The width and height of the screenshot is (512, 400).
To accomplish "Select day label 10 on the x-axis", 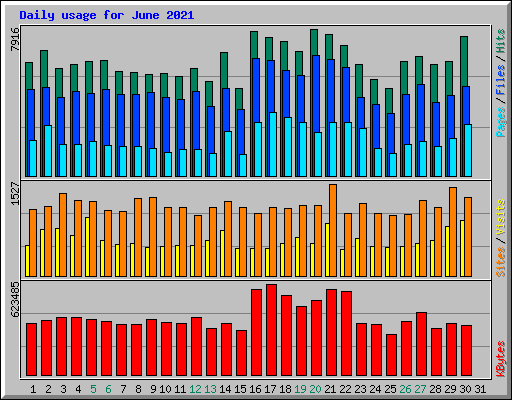I will [x=165, y=389].
